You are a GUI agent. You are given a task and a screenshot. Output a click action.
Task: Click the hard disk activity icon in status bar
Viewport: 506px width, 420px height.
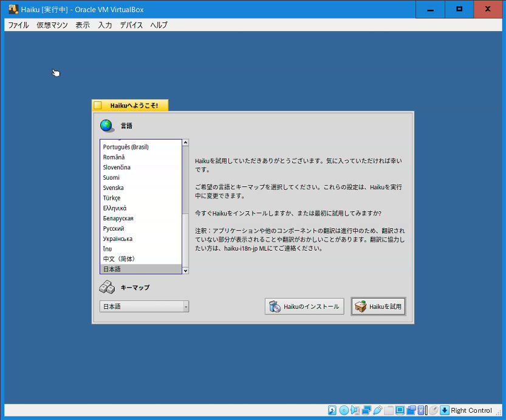point(332,410)
